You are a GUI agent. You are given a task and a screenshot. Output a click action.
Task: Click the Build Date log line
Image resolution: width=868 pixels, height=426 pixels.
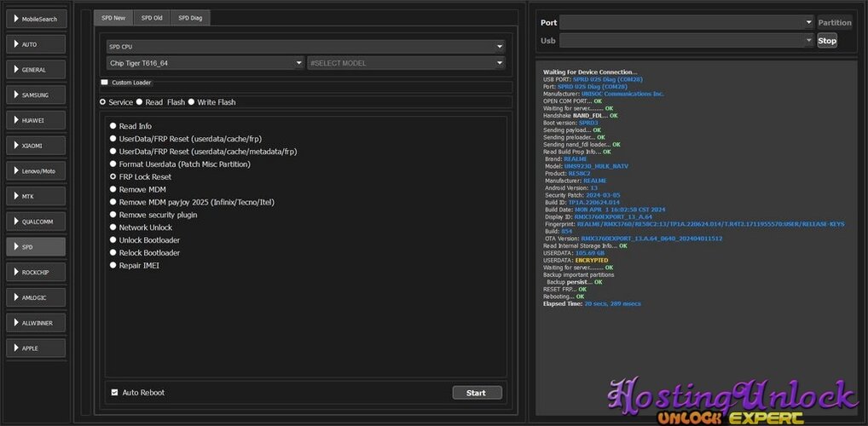[x=605, y=210]
